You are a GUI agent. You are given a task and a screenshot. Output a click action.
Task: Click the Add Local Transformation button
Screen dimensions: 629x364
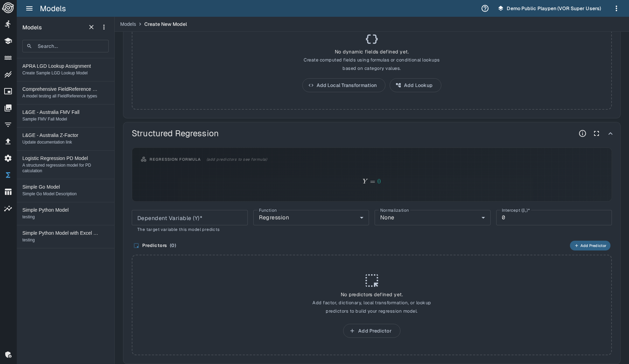(x=344, y=85)
